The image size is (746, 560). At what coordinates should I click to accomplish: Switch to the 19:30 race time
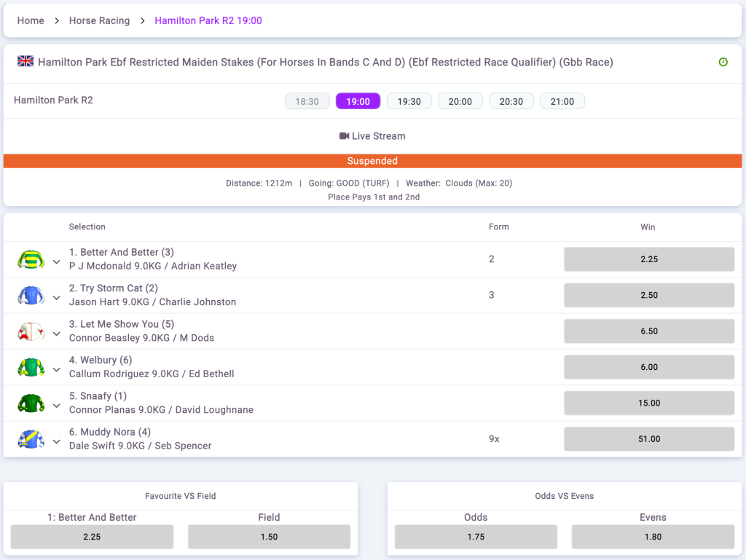409,101
